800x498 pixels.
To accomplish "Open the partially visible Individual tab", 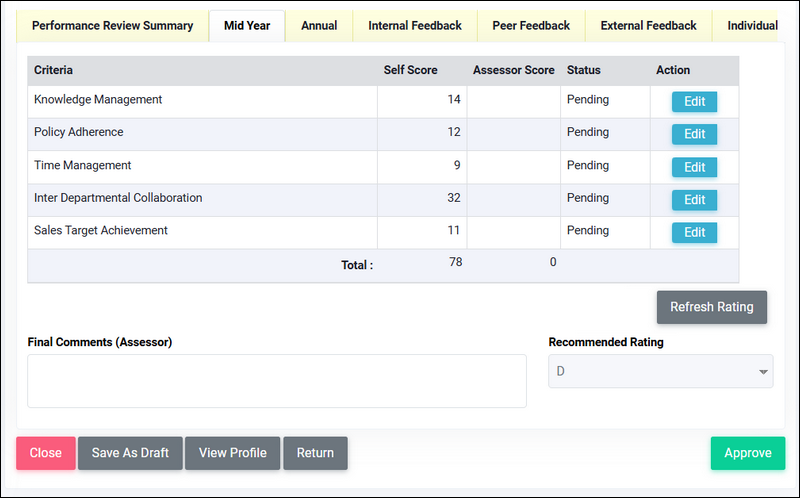I will [x=750, y=26].
